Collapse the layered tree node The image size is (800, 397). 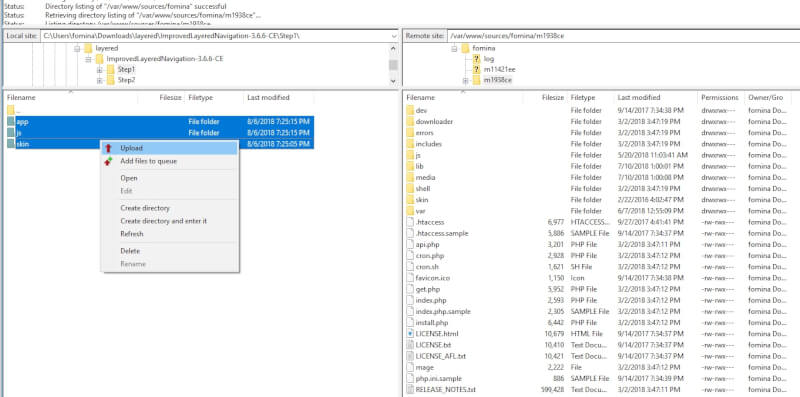(x=77, y=48)
